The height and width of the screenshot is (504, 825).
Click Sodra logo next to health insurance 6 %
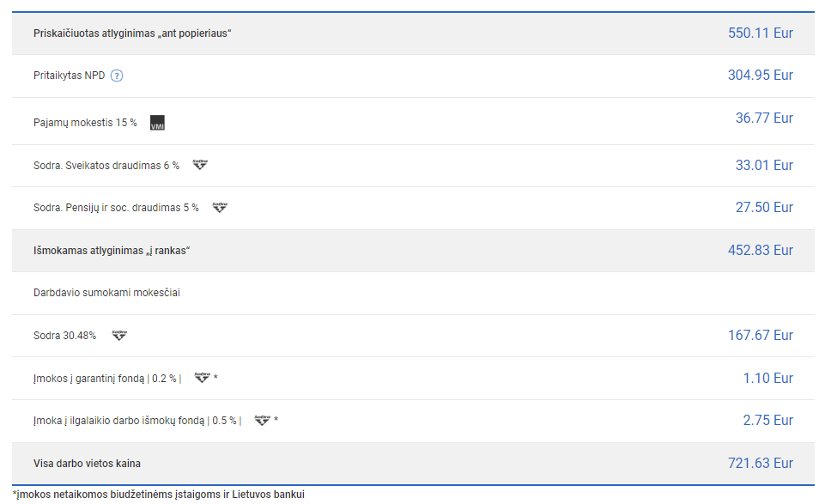tap(200, 164)
